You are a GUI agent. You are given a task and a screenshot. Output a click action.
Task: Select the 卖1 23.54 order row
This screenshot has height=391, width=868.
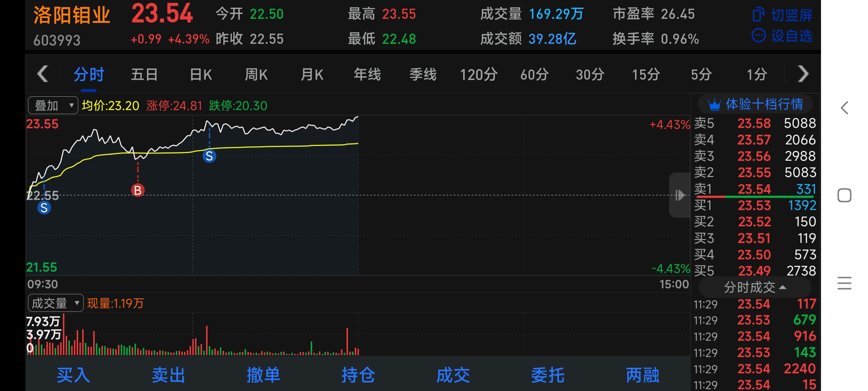755,189
